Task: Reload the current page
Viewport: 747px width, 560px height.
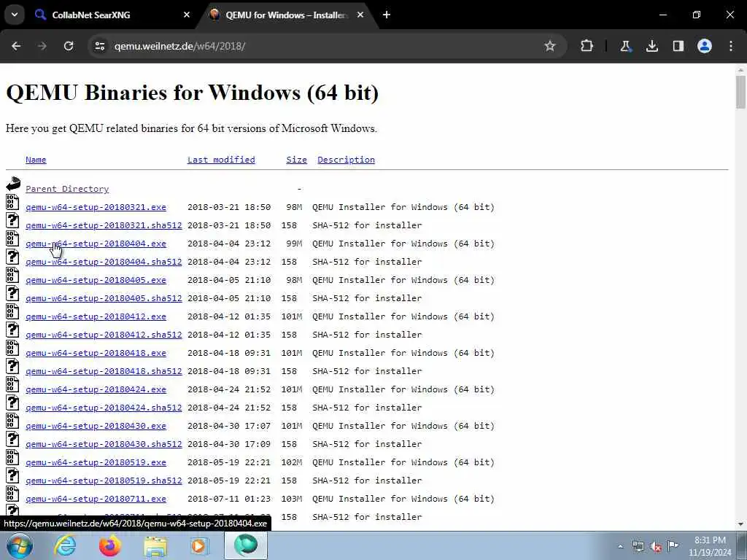Action: tap(69, 46)
